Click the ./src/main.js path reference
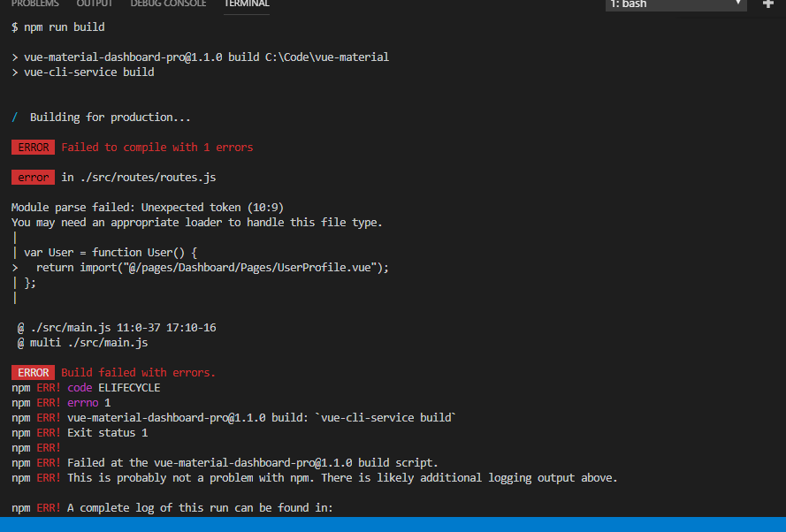786x532 pixels. (73, 327)
